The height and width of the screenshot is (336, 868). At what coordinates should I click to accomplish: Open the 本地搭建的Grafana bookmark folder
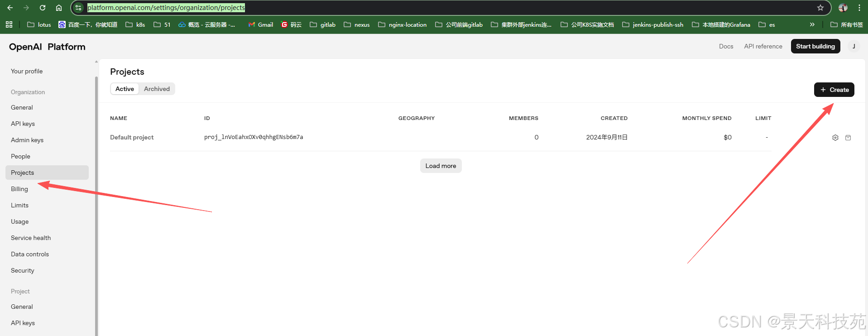pos(721,24)
